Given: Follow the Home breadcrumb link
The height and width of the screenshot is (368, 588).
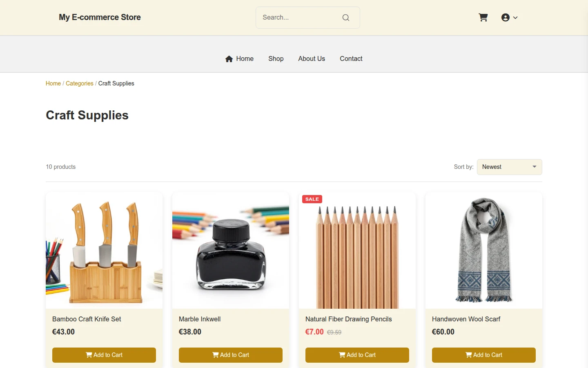Looking at the screenshot, I should click(x=53, y=83).
